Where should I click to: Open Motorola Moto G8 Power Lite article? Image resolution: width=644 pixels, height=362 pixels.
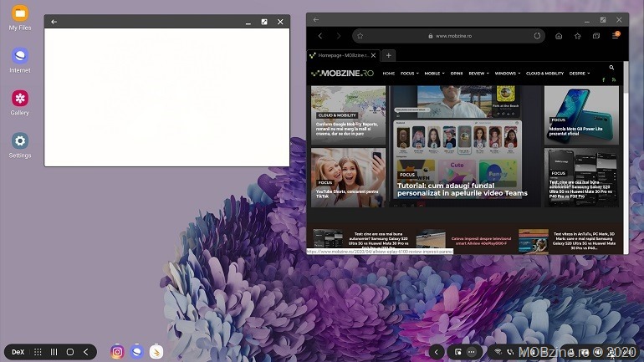[x=581, y=115]
